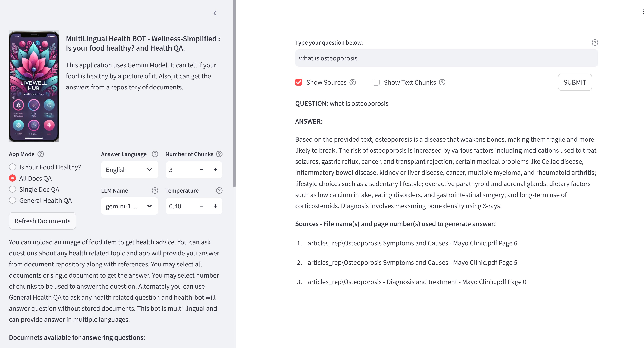Click the Refresh Documents button
Screen dimensions: 644x348
click(x=42, y=221)
